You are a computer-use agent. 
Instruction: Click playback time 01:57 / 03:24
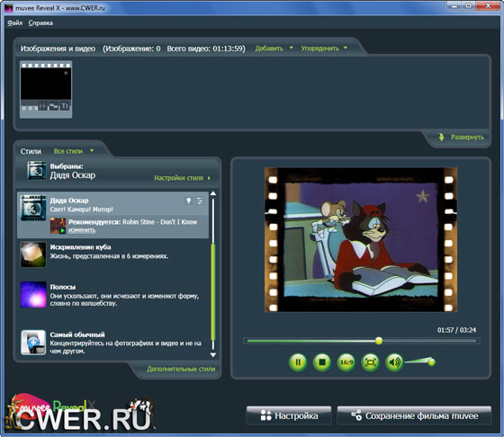click(x=456, y=330)
